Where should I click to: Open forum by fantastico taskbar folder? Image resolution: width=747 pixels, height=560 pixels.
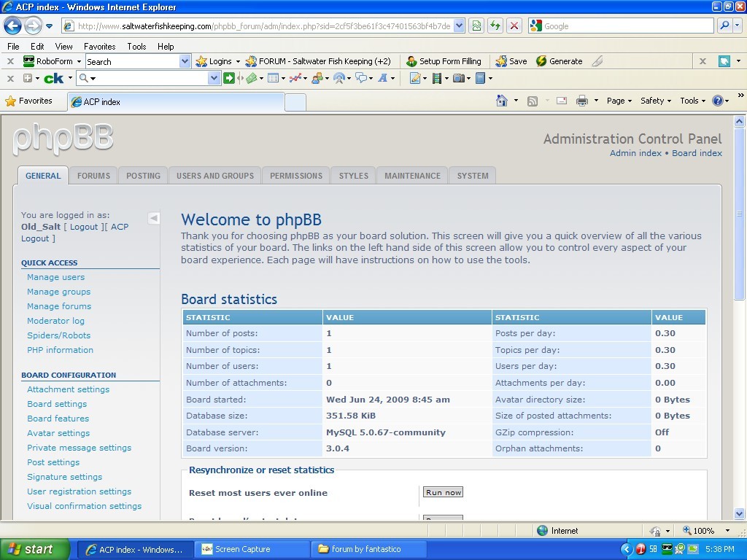[x=368, y=549]
